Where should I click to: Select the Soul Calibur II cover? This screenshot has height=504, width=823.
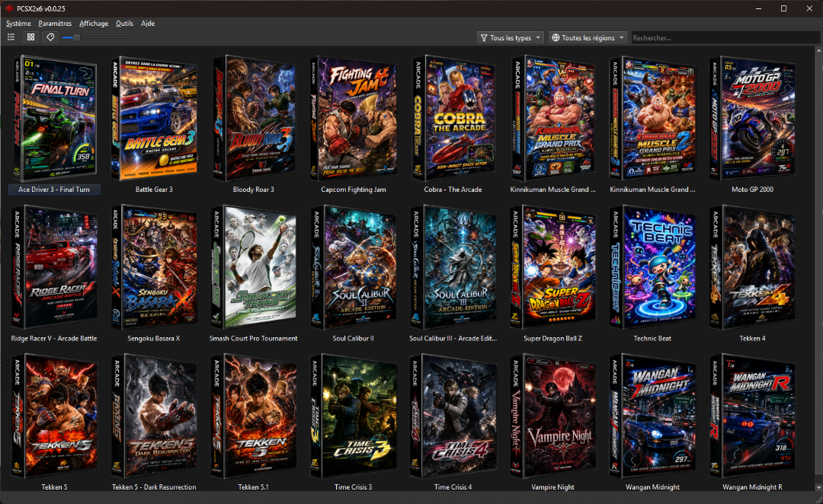click(x=354, y=267)
